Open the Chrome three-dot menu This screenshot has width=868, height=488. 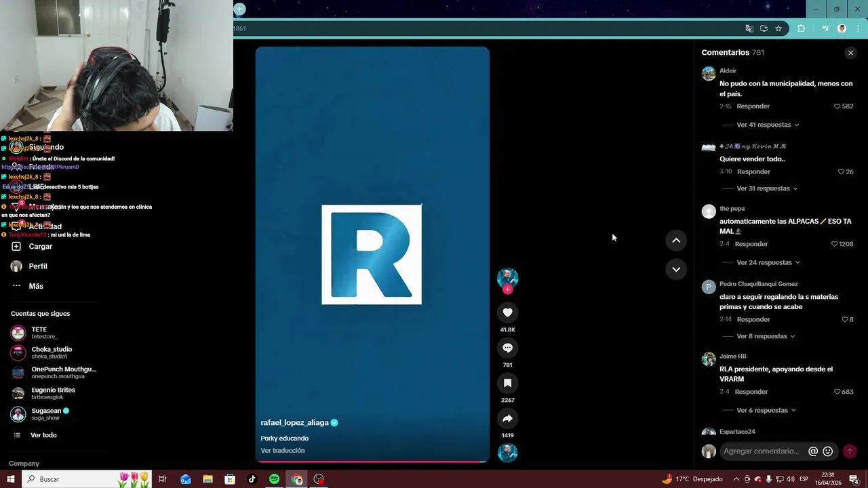pos(856,28)
